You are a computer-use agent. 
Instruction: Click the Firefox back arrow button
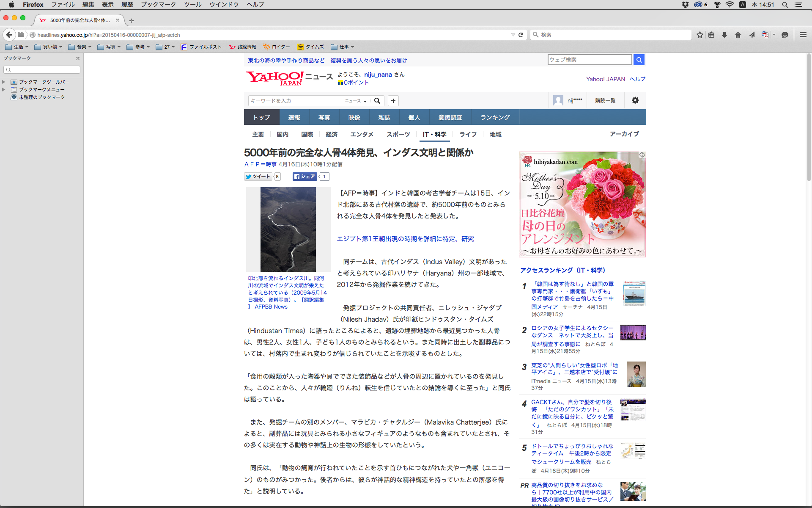click(9, 35)
